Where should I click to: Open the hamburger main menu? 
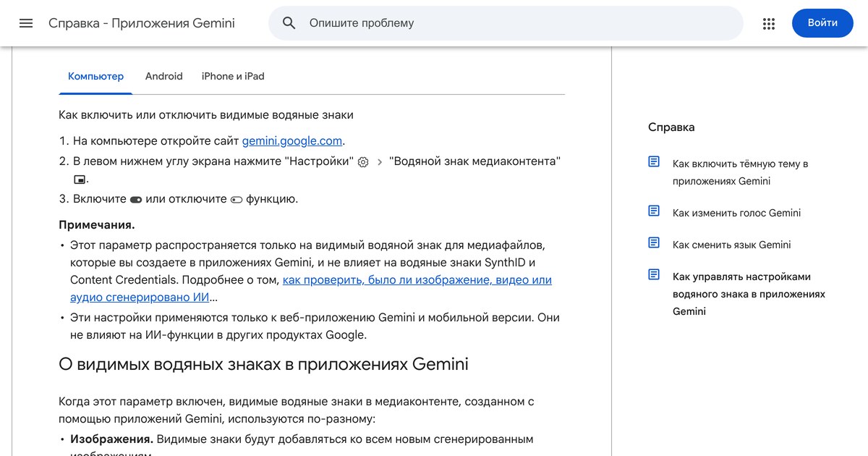26,23
